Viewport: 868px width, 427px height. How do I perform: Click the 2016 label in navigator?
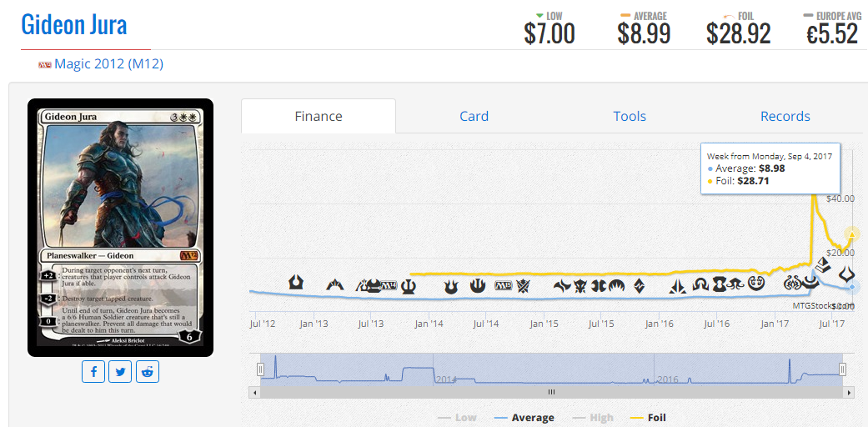(666, 379)
